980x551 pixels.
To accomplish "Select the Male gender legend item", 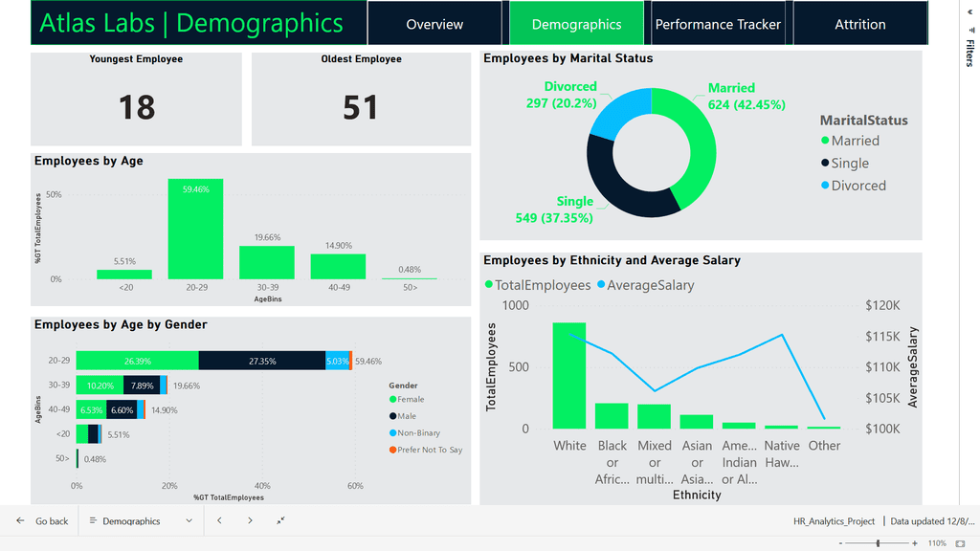I will pos(403,416).
